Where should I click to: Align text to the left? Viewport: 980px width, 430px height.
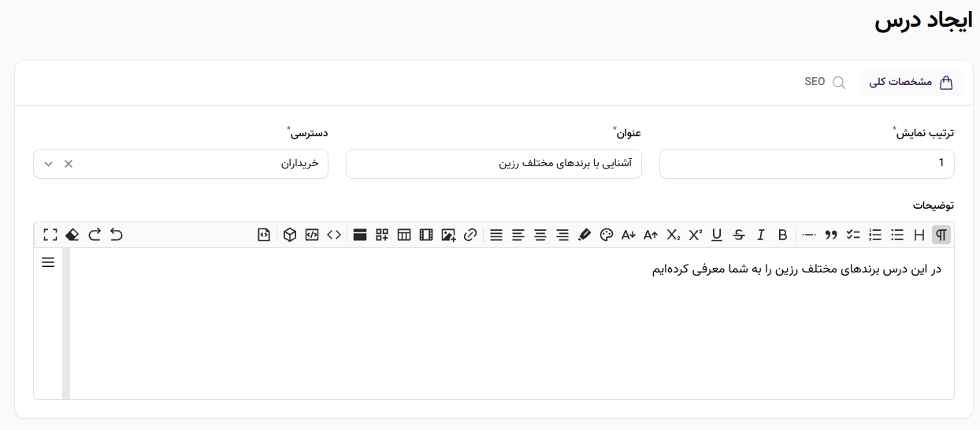(518, 235)
